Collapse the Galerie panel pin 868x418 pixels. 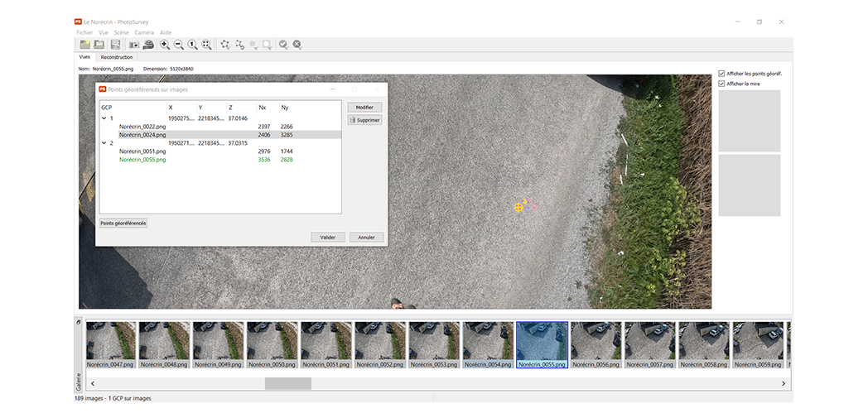[79, 322]
